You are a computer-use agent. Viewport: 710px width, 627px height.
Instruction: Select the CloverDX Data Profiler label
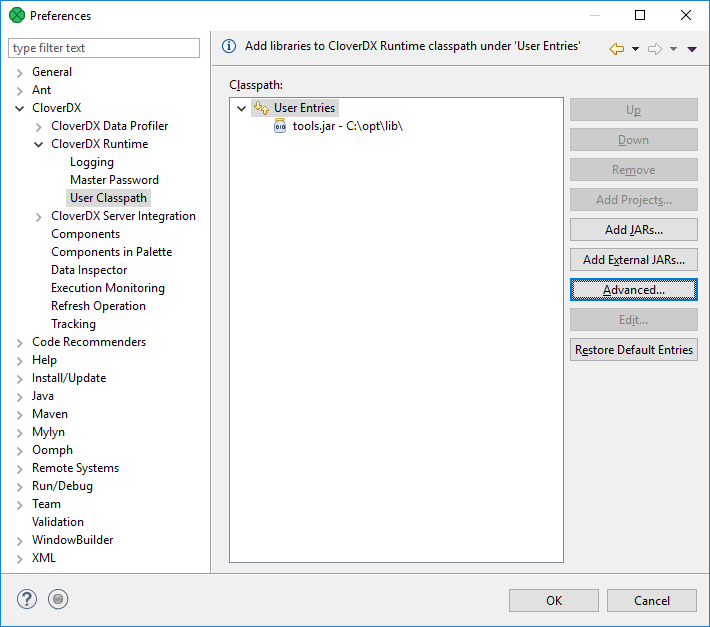(x=110, y=126)
